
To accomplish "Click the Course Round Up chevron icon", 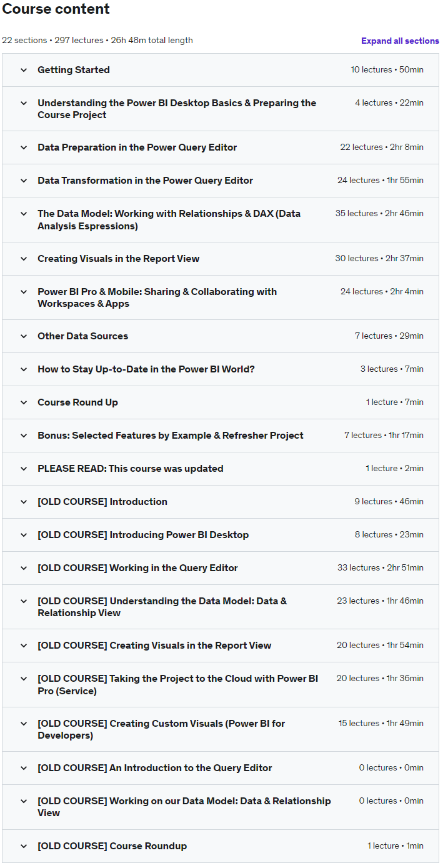I will (24, 402).
